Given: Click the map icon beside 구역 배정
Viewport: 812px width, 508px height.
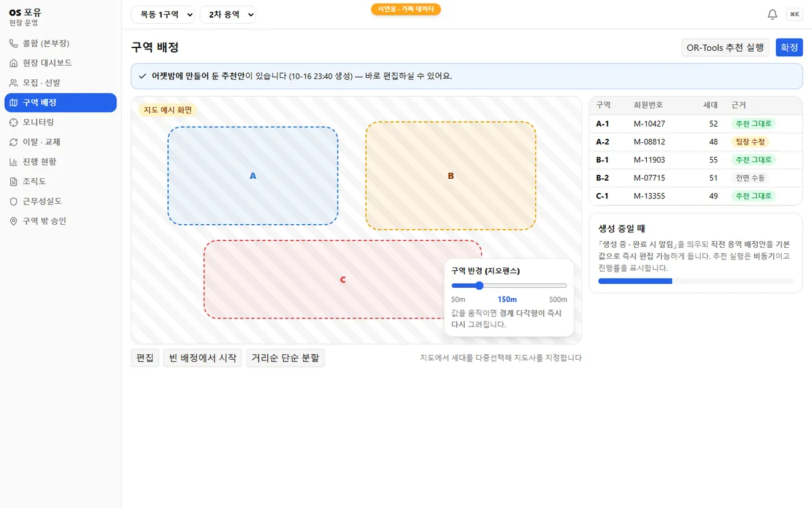Looking at the screenshot, I should (14, 103).
